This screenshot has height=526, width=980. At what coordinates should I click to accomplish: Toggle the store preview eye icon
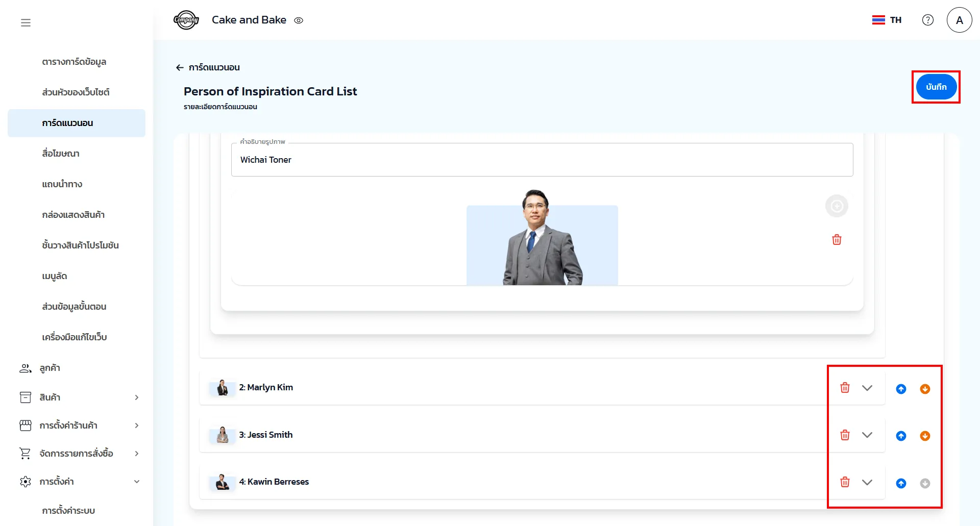[x=299, y=20]
